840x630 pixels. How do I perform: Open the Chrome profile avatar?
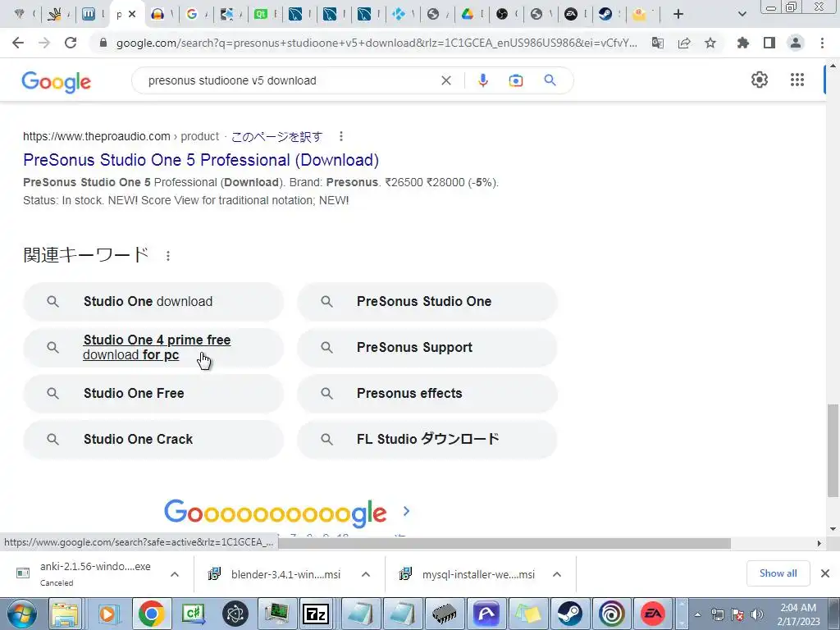(796, 43)
